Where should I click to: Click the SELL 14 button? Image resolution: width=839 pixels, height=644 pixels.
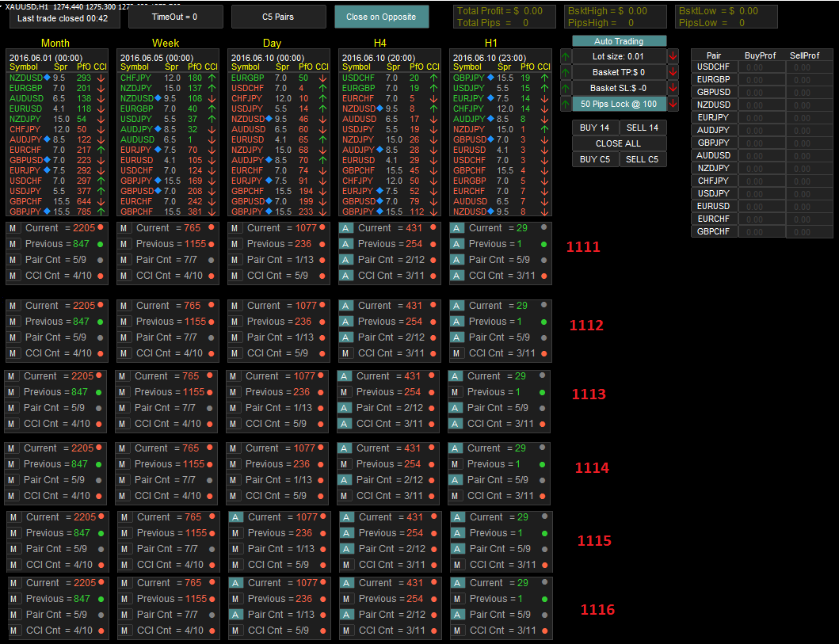[x=643, y=128]
